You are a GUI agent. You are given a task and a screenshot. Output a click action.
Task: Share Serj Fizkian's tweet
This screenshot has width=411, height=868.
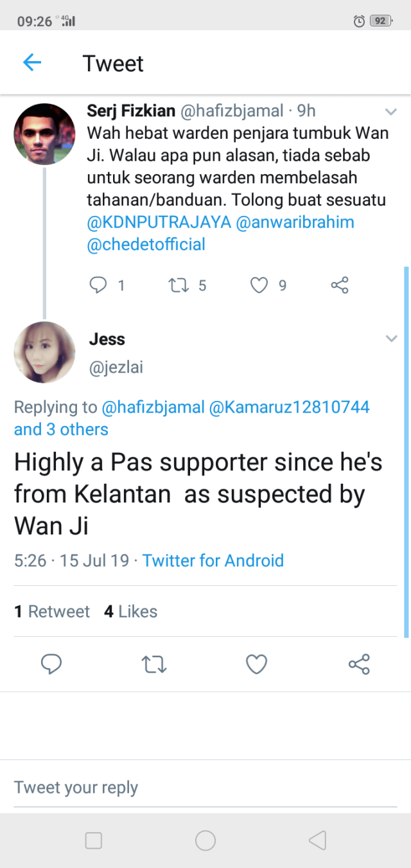[339, 285]
